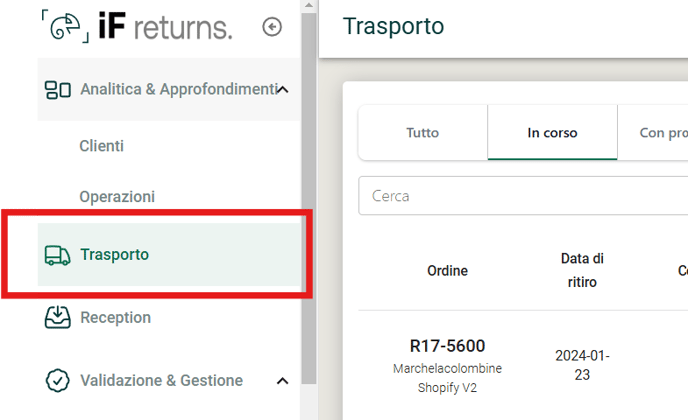Switch to the In corso tab
Image resolution: width=688 pixels, height=420 pixels.
(x=552, y=133)
